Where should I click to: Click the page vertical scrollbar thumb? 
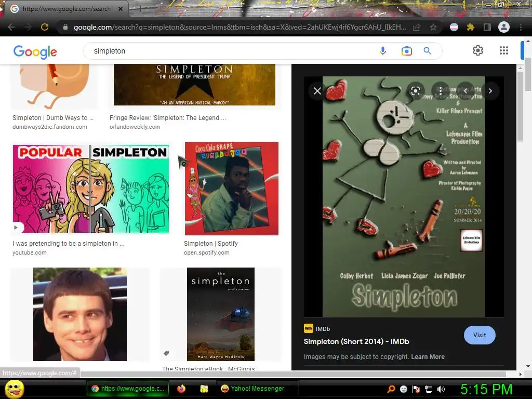click(x=528, y=75)
